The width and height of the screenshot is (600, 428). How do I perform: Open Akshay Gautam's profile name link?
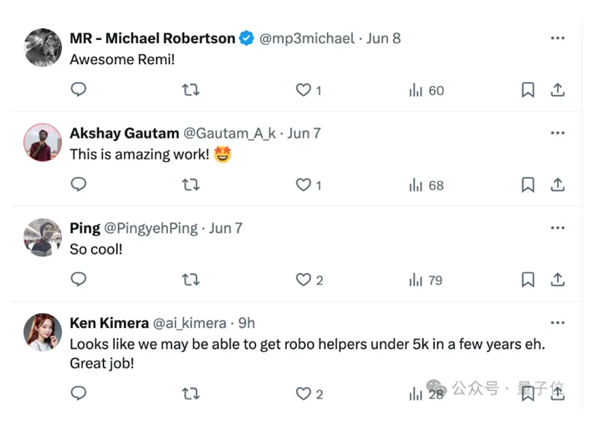coord(124,133)
